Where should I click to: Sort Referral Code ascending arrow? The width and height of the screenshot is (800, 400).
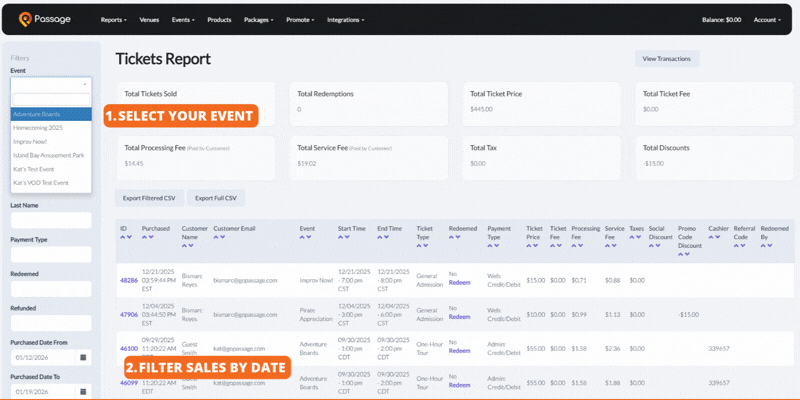click(736, 245)
